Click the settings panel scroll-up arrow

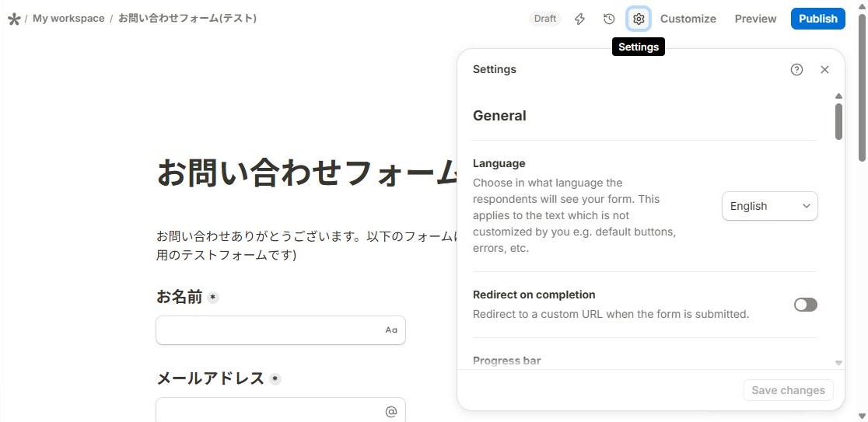tap(838, 96)
